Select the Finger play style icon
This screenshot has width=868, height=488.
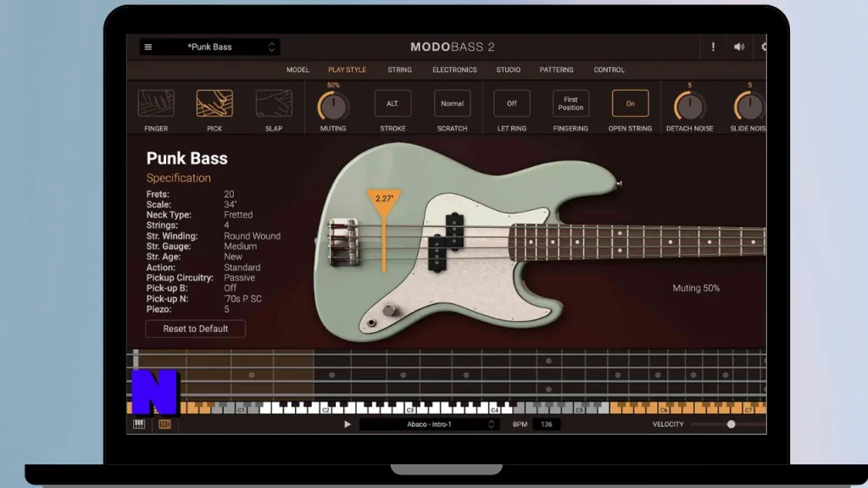point(156,103)
